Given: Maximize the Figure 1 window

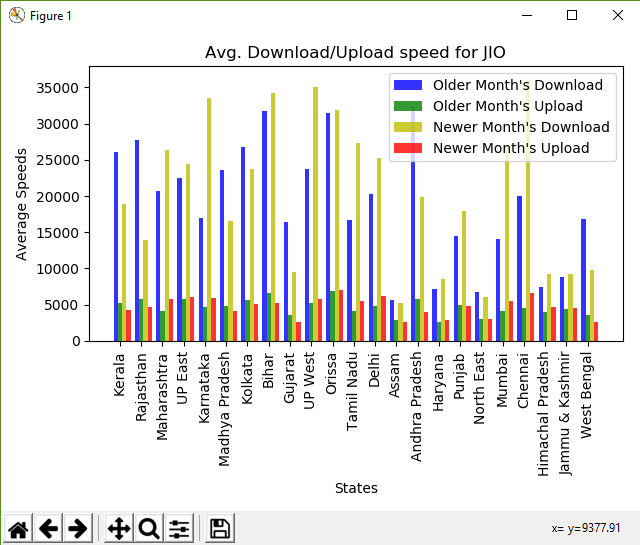Looking at the screenshot, I should 572,16.
